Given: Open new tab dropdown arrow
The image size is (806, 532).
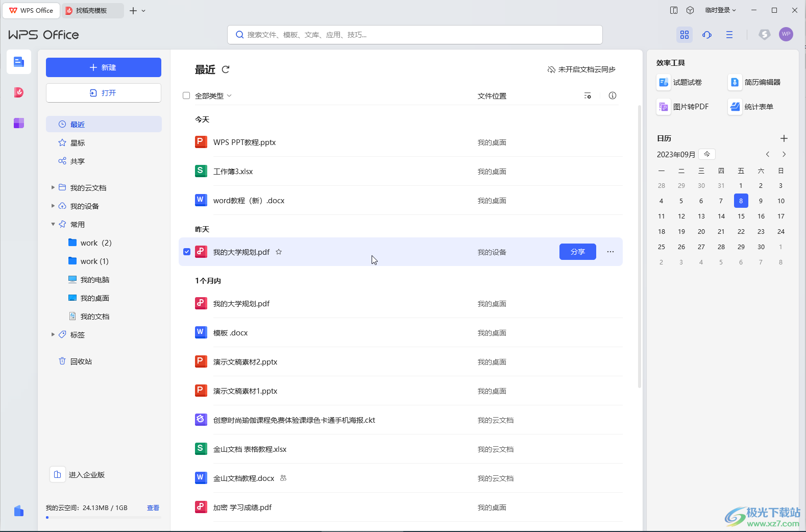Looking at the screenshot, I should pyautogui.click(x=143, y=11).
